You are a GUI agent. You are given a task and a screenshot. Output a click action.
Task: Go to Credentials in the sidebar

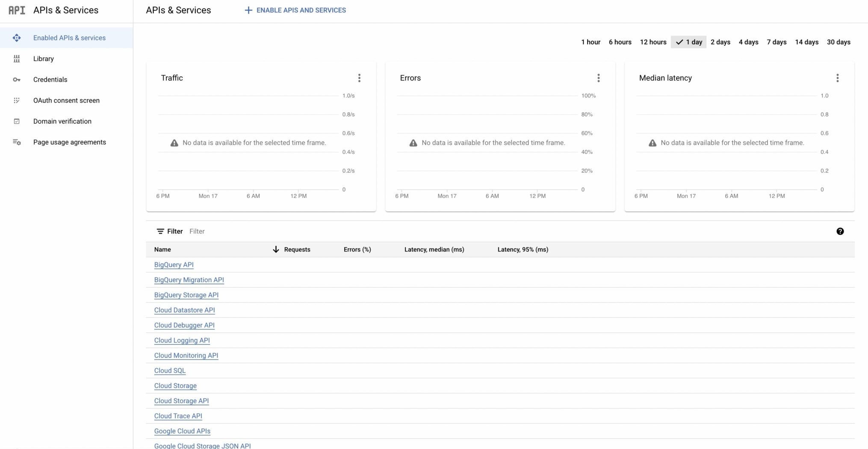pyautogui.click(x=50, y=80)
